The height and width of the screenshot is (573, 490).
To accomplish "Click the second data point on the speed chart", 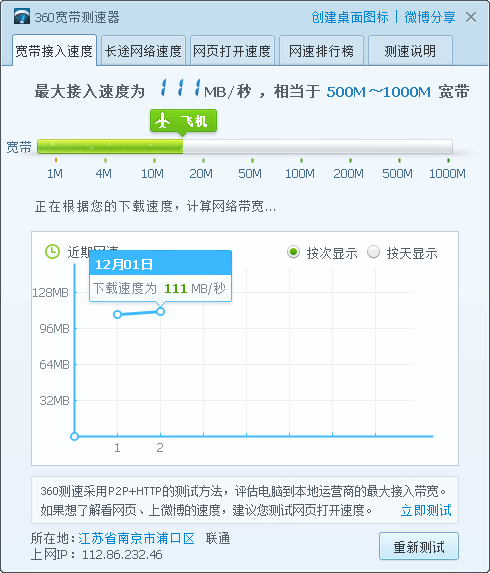I will (160, 311).
